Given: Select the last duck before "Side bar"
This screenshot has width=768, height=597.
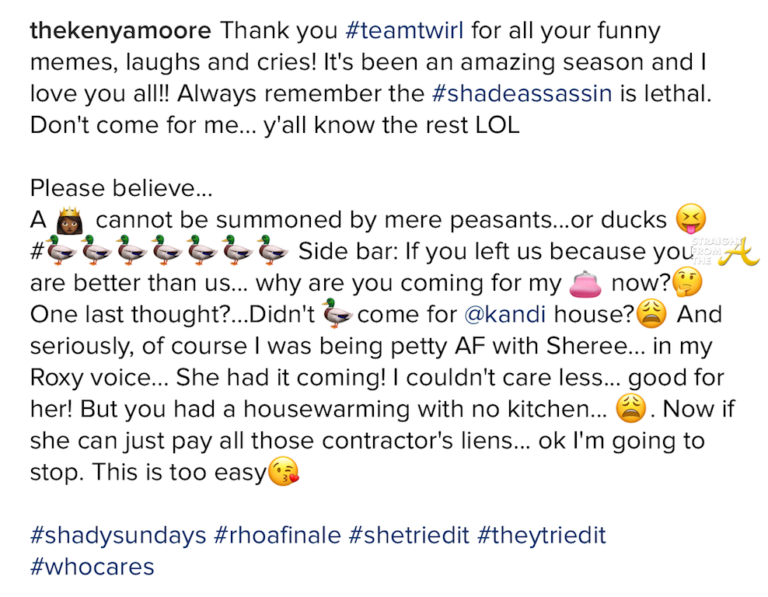Looking at the screenshot, I should click(271, 251).
